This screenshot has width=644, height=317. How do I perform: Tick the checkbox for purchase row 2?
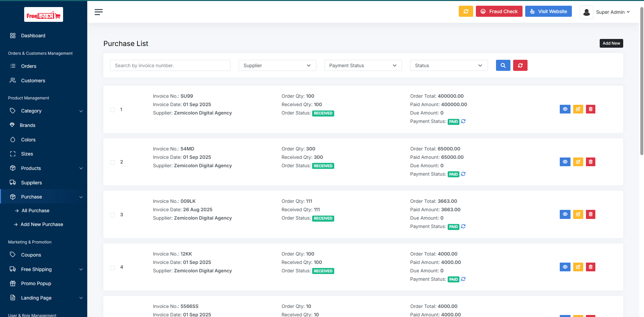[x=112, y=163]
